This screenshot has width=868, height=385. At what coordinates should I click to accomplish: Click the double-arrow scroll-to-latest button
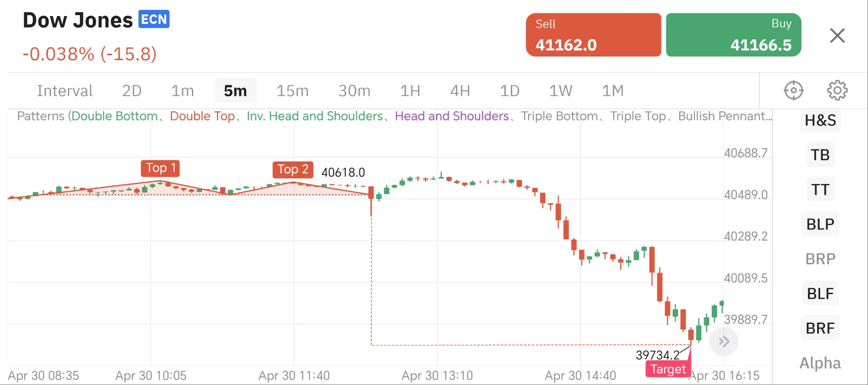point(724,341)
